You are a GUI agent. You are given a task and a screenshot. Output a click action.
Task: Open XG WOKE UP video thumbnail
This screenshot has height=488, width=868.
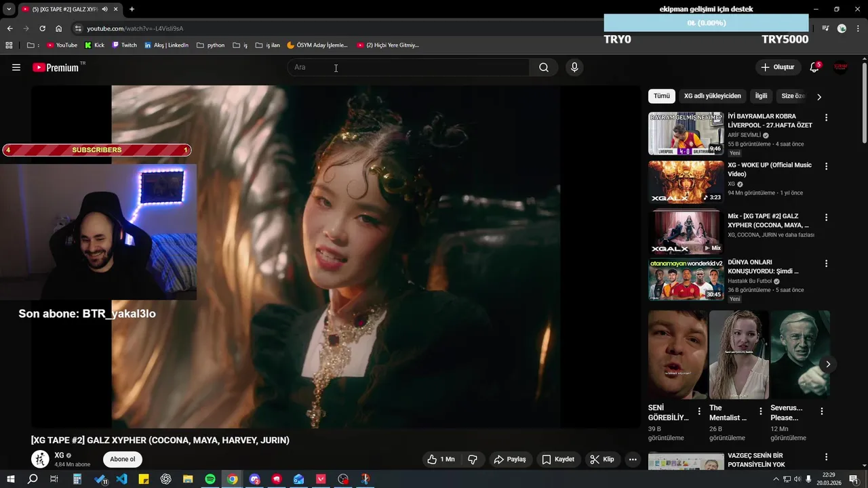(686, 182)
